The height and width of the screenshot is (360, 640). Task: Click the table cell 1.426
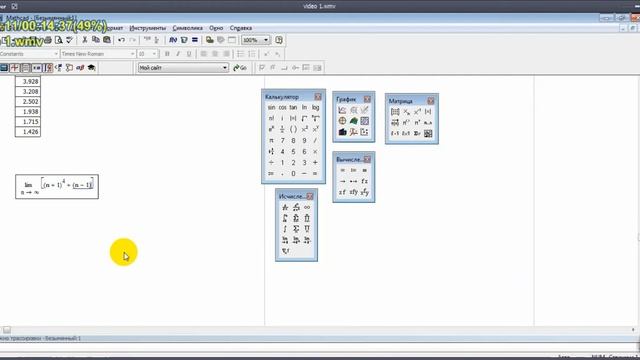(28, 132)
